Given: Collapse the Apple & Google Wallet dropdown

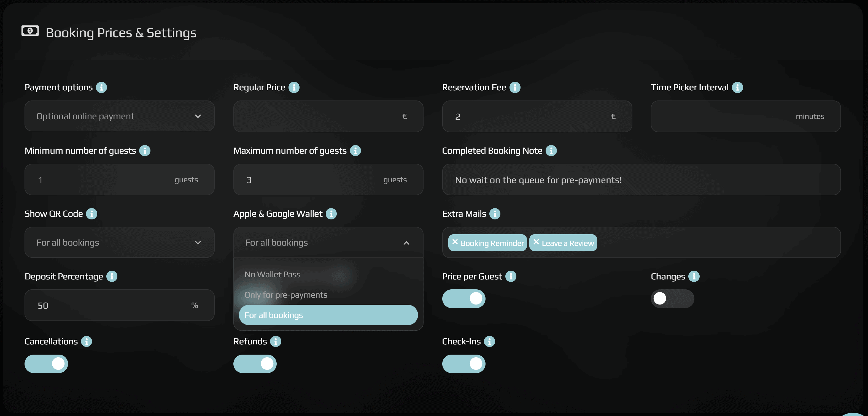Looking at the screenshot, I should pos(328,242).
